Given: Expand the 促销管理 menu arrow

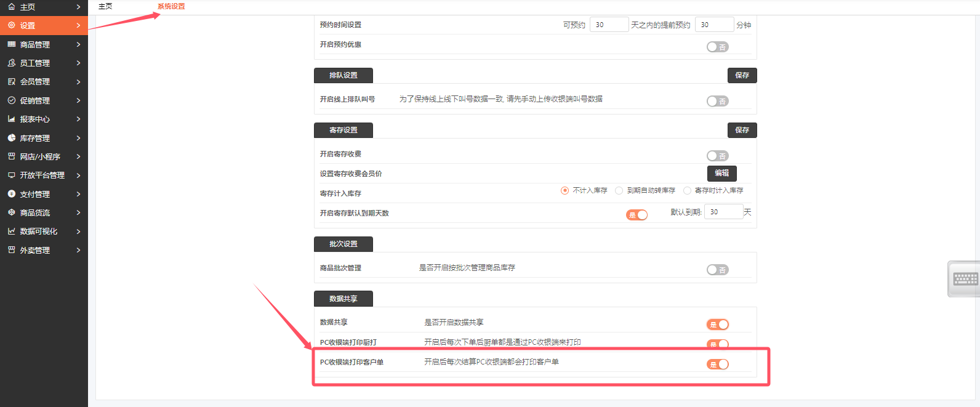Looking at the screenshot, I should pyautogui.click(x=78, y=100).
